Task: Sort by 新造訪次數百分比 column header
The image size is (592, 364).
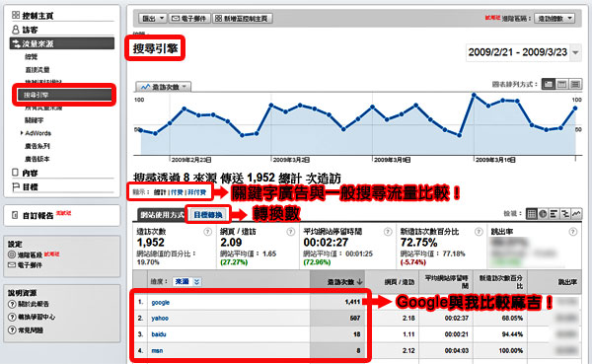Action: tap(500, 282)
